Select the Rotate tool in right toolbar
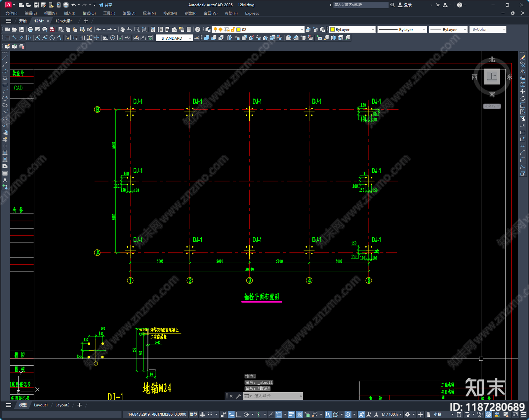Image resolution: width=529 pixels, height=420 pixels. tap(523, 98)
